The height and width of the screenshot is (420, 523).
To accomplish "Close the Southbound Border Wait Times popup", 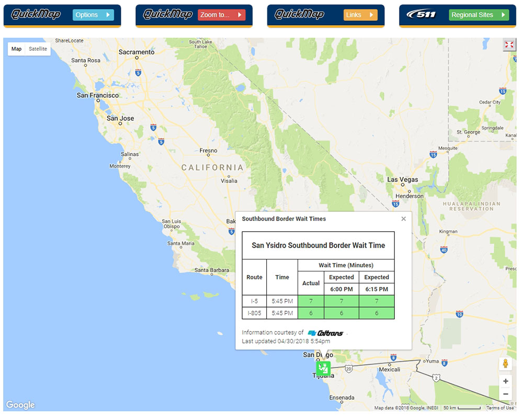I will click(403, 219).
